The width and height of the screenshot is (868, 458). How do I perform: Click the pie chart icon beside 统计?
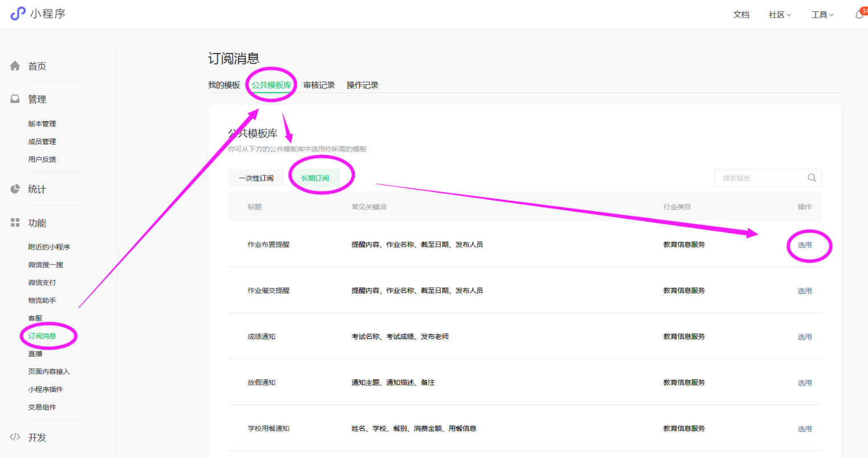pos(15,189)
